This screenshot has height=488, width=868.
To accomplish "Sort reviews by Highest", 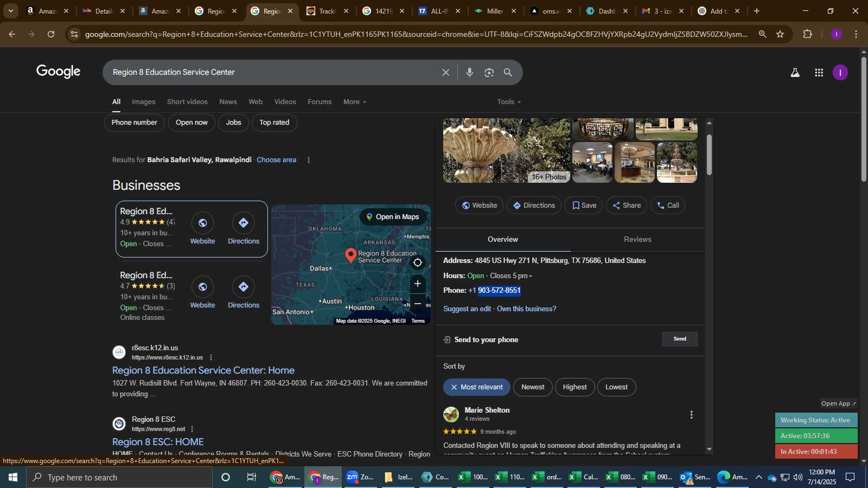I will [x=575, y=387].
